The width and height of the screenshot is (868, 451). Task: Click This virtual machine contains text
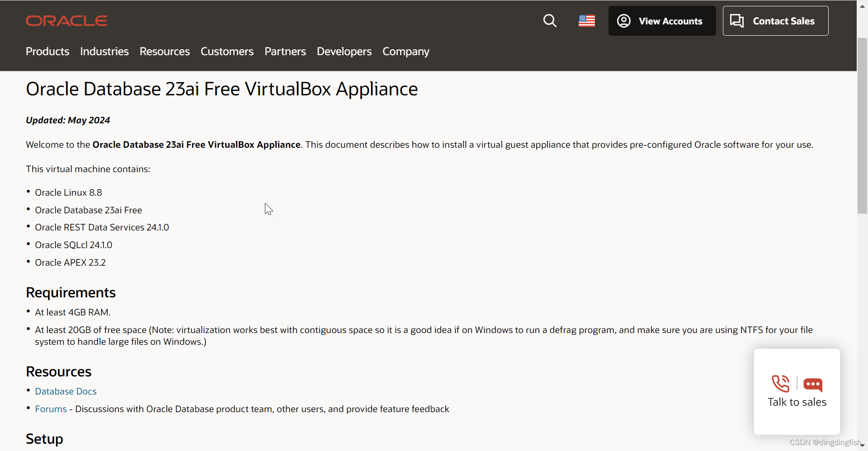click(x=88, y=169)
